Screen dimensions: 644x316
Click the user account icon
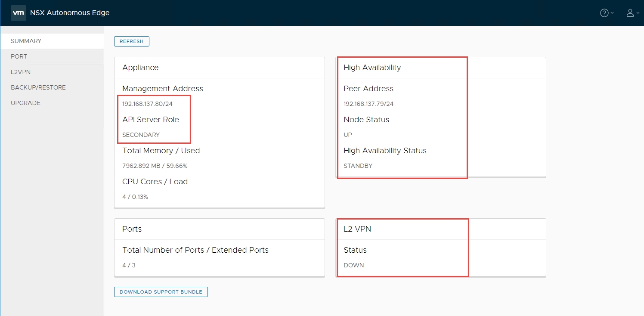(630, 13)
